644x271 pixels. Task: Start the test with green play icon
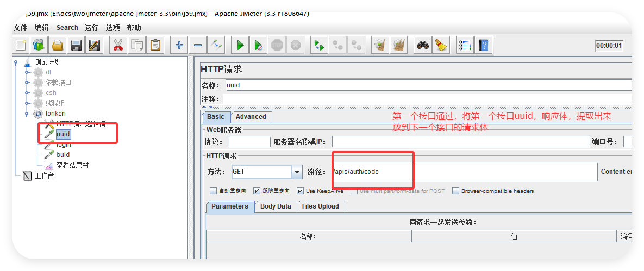[240, 45]
